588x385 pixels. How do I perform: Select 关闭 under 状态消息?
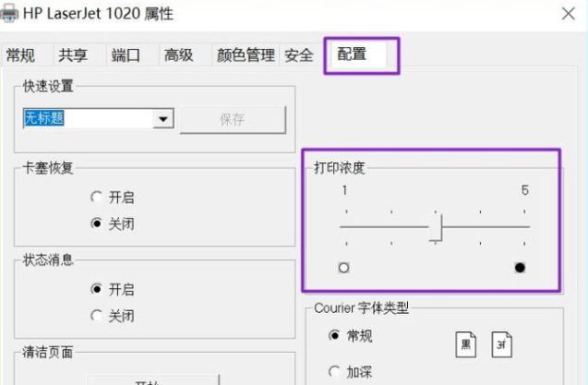pos(113,316)
